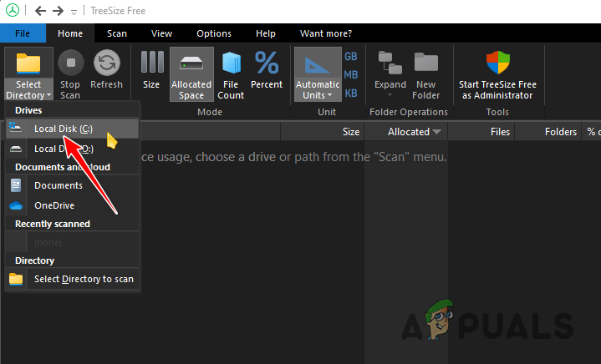Start TreeSize Free as Administrator

[497, 74]
